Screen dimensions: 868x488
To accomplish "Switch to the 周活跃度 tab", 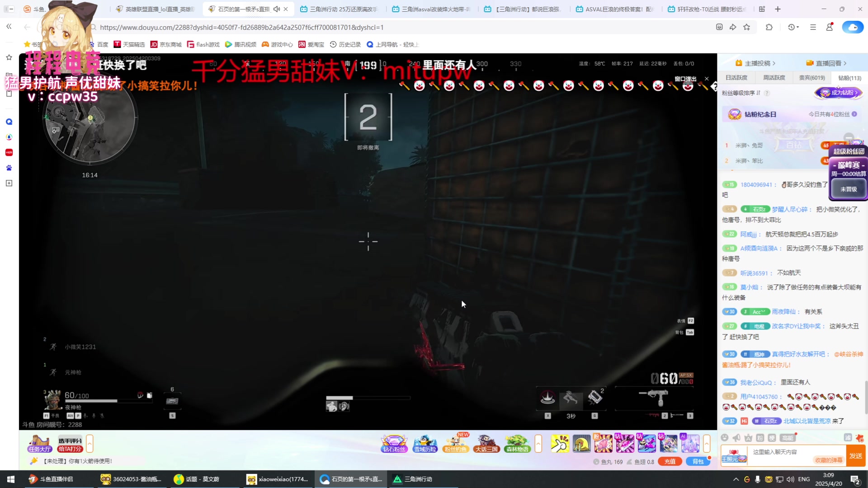I will [774, 78].
